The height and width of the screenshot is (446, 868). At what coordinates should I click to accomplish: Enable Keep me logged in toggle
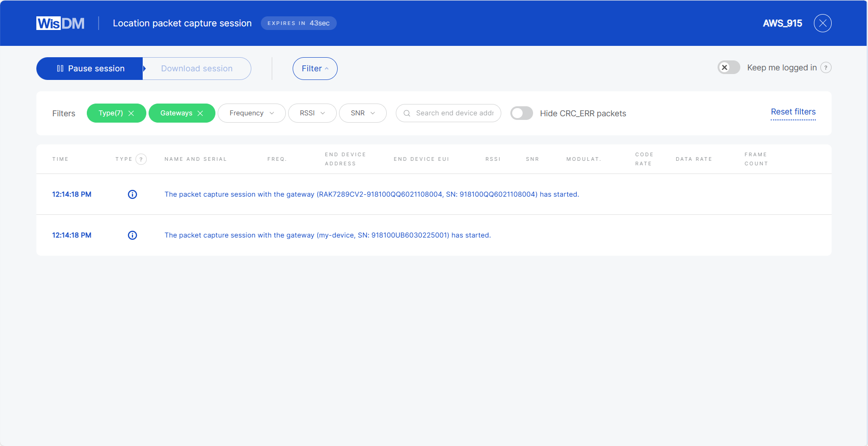(728, 68)
